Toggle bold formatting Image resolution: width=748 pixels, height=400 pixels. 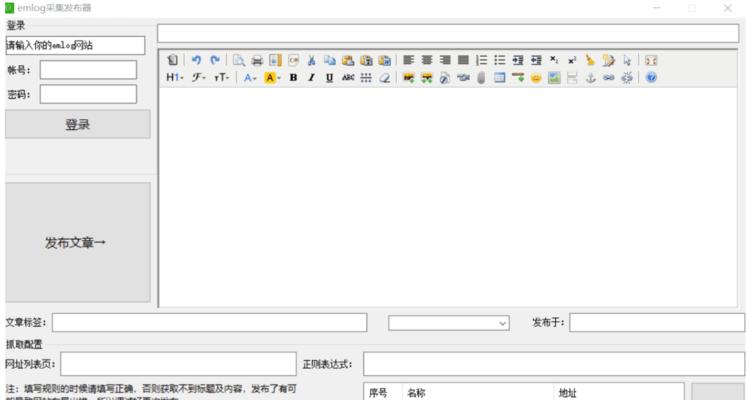pyautogui.click(x=293, y=77)
